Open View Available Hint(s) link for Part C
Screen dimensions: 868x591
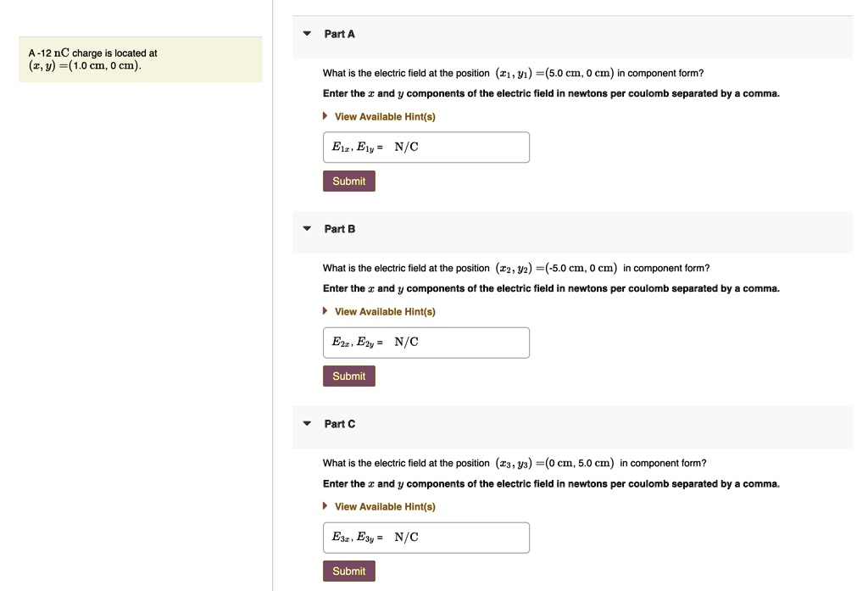[x=385, y=507]
